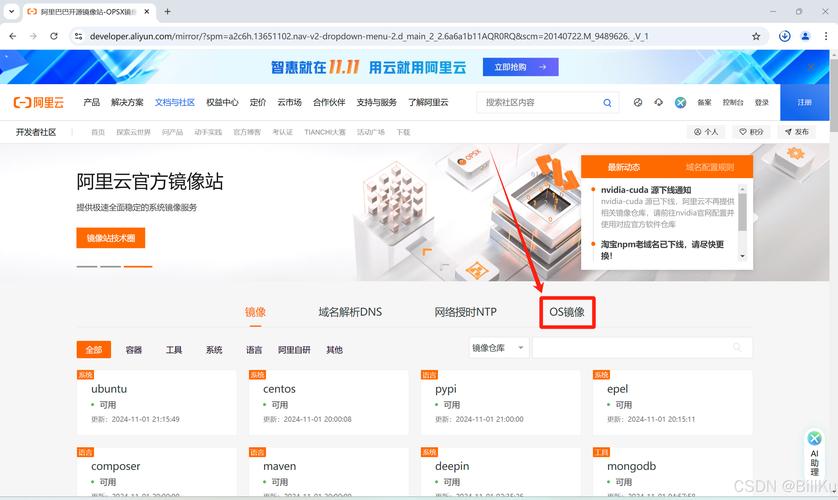Switch to the 域名解析DNS tab

click(350, 312)
